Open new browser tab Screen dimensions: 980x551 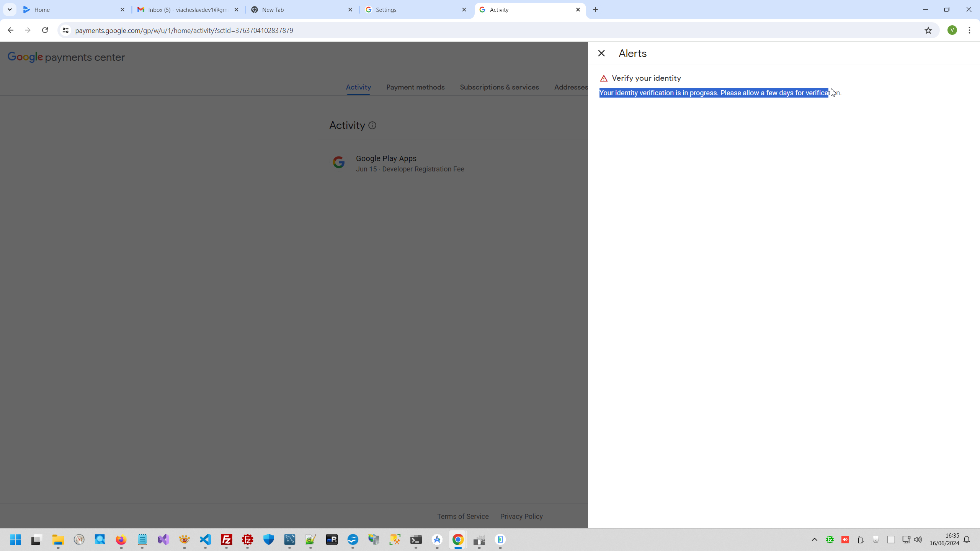coord(595,10)
